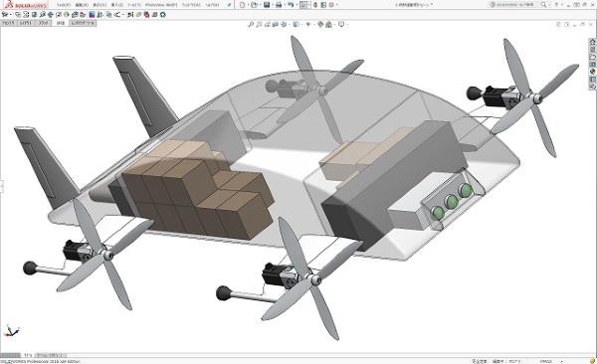The height and width of the screenshot is (364, 597).
Task: Expand the Open file dropdown arrow
Action: pos(260,5)
